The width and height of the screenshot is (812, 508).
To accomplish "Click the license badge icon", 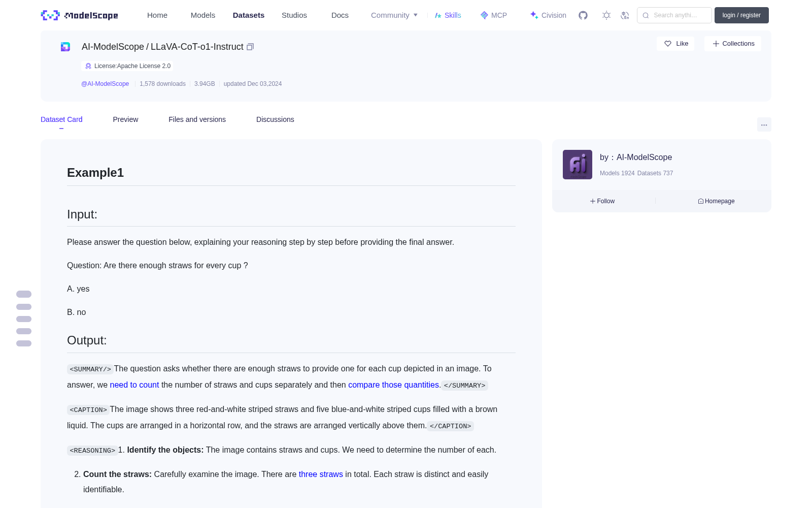I will [x=88, y=66].
